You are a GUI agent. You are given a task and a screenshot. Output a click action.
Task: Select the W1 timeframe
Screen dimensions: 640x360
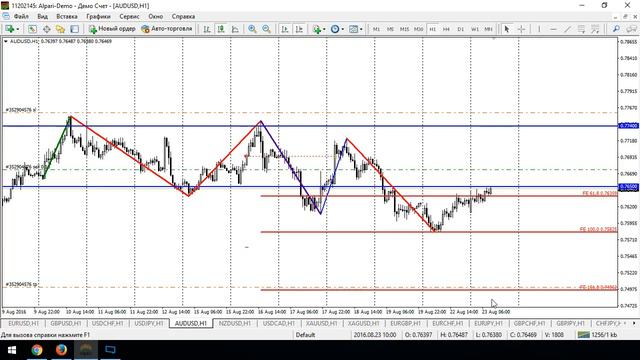click(475, 29)
